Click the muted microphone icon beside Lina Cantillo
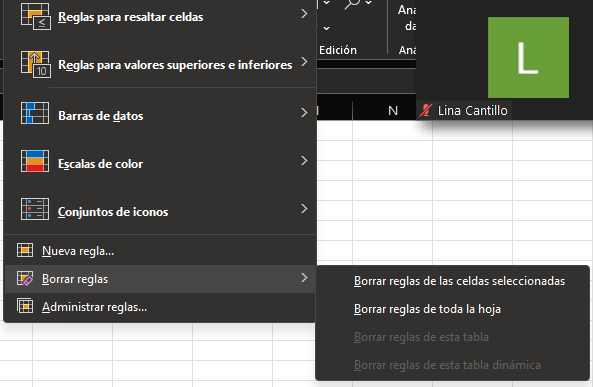 [425, 110]
